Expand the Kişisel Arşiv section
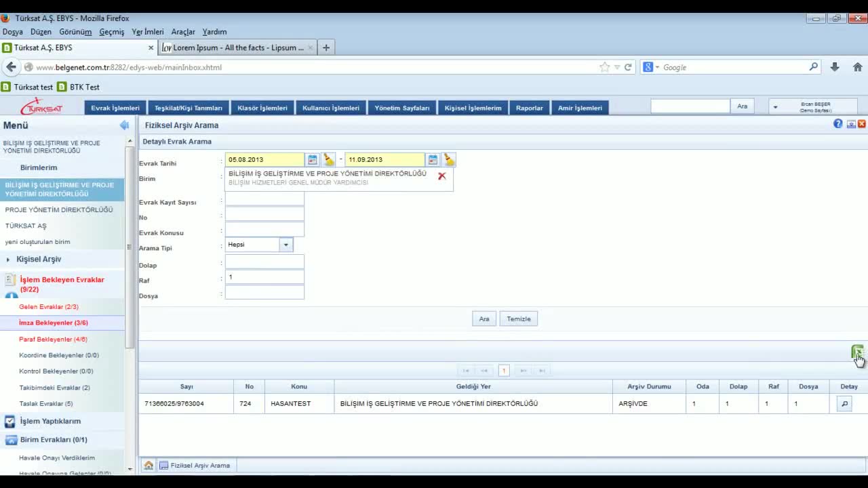 pyautogui.click(x=39, y=260)
